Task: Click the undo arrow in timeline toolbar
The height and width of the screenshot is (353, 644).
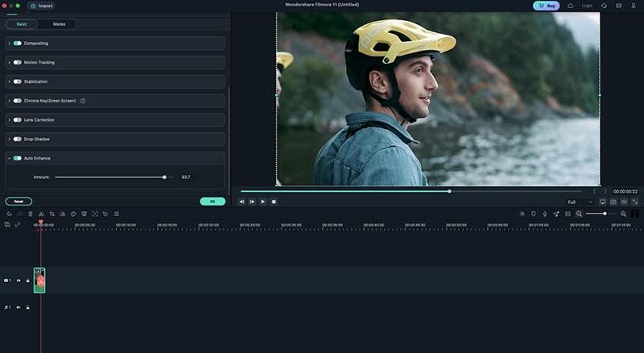Action: [9, 214]
